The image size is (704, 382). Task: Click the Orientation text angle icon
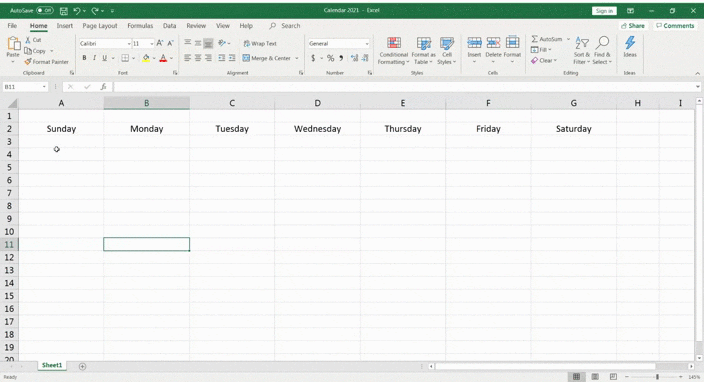tap(222, 43)
